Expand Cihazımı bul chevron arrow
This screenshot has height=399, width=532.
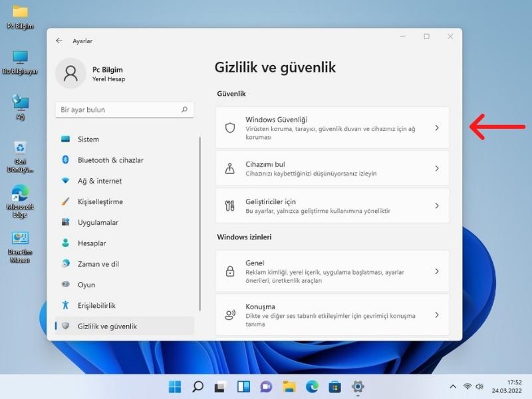(x=437, y=168)
